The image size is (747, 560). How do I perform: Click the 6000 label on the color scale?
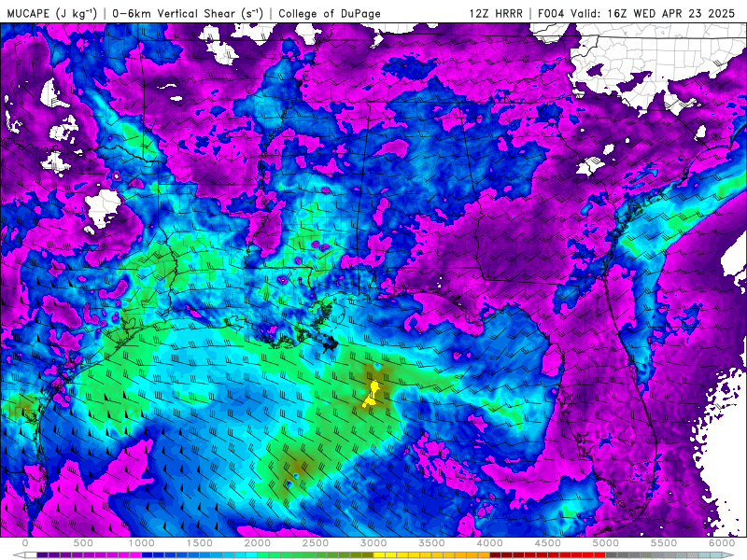(x=722, y=543)
